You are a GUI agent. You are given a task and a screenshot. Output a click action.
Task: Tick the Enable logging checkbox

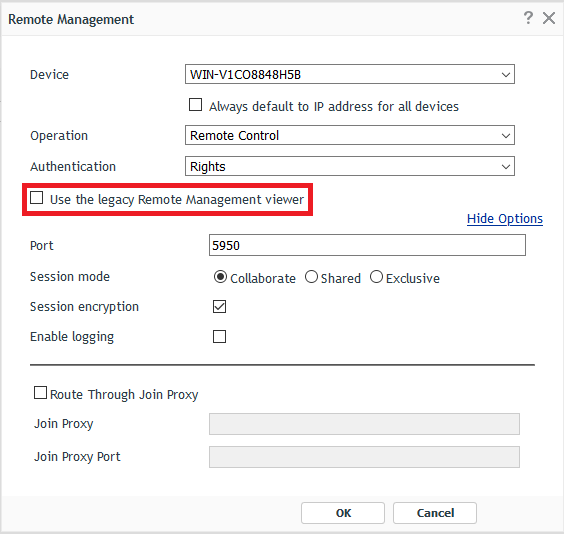click(x=219, y=337)
